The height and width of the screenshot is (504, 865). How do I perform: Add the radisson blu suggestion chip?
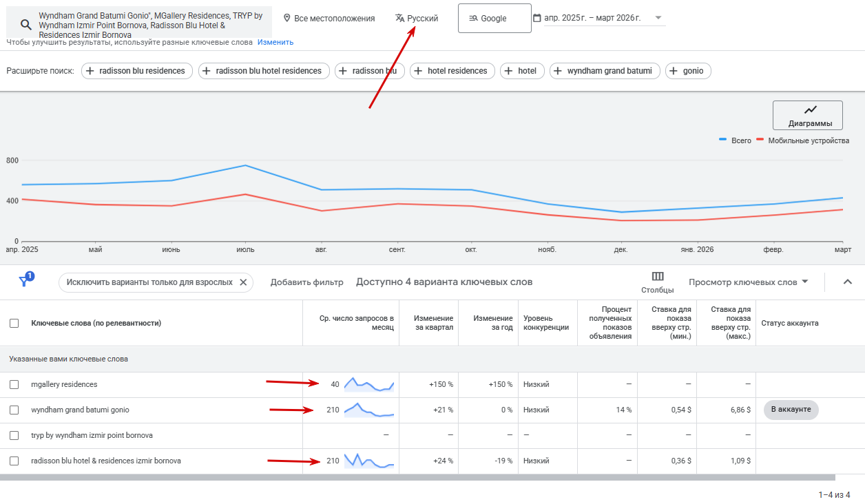(x=369, y=71)
